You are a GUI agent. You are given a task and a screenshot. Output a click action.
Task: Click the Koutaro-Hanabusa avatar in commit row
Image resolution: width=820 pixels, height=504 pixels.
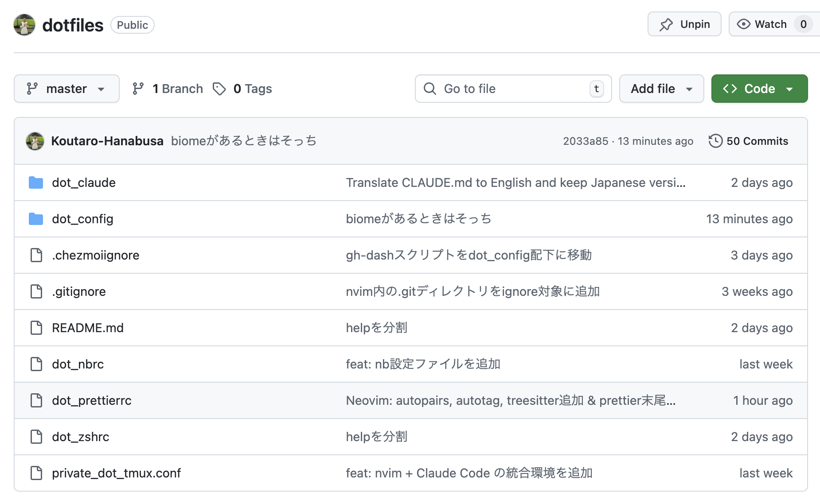point(35,141)
